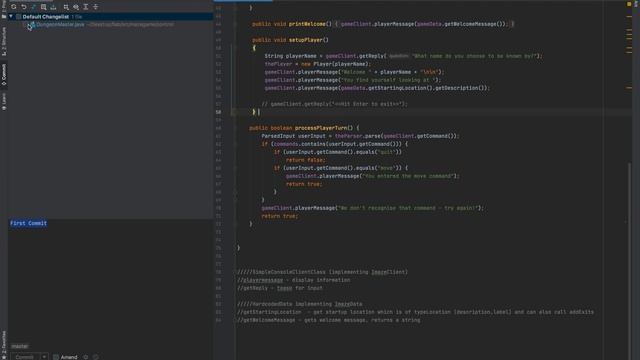
Task: Click the HardcodedData comment line
Action: [300, 304]
